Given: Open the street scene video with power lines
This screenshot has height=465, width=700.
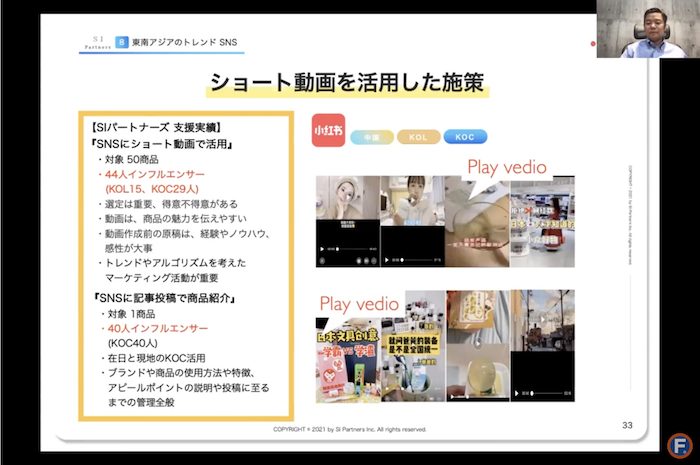Looking at the screenshot, I should pos(543,346).
